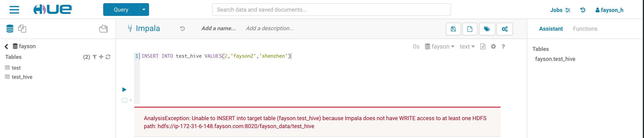Click the save query disk icon
Image resolution: width=644 pixels, height=138 pixels.
point(453,29)
